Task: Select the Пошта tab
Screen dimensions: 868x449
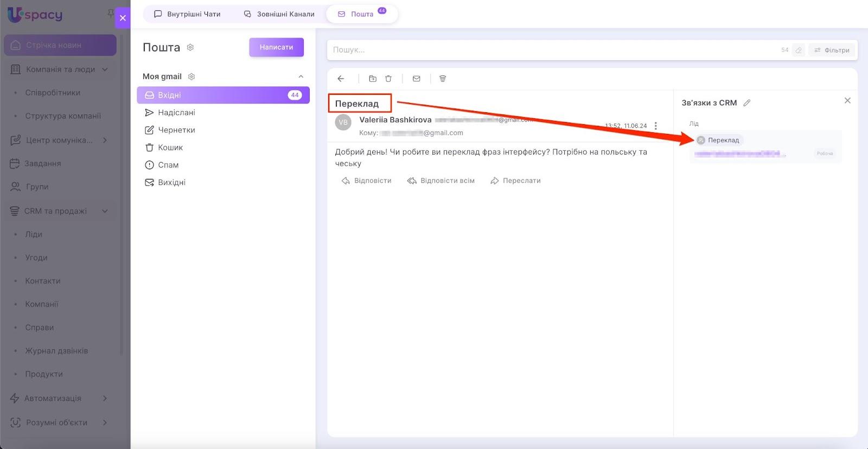Action: [x=362, y=14]
